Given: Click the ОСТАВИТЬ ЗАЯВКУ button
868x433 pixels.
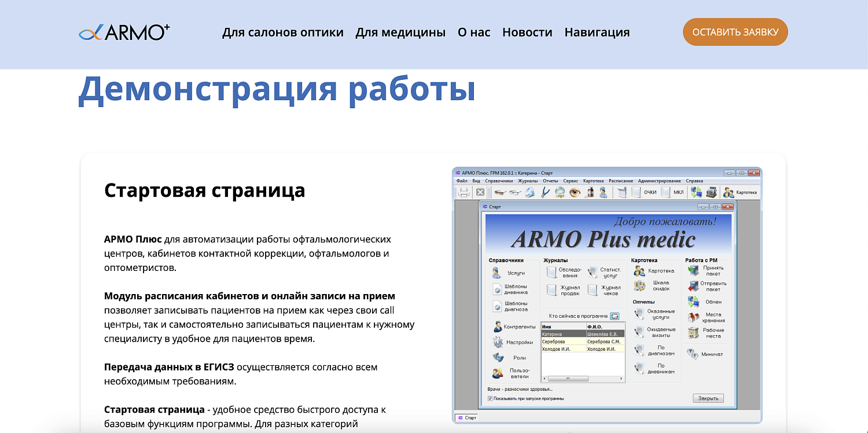Looking at the screenshot, I should (735, 32).
